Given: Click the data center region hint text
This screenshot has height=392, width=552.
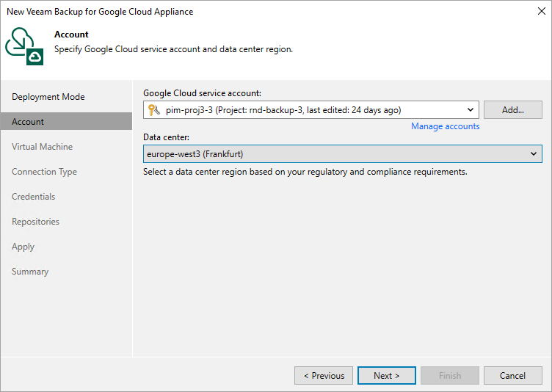Looking at the screenshot, I should [305, 172].
